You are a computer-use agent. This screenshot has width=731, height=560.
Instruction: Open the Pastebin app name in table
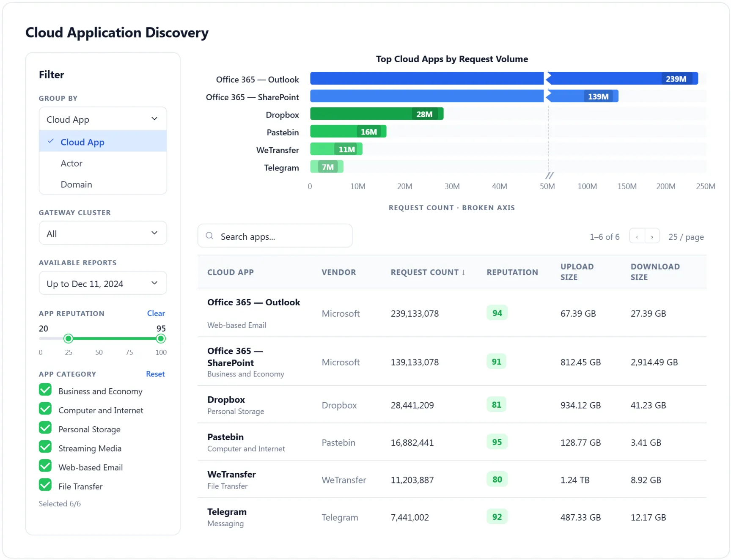click(225, 436)
